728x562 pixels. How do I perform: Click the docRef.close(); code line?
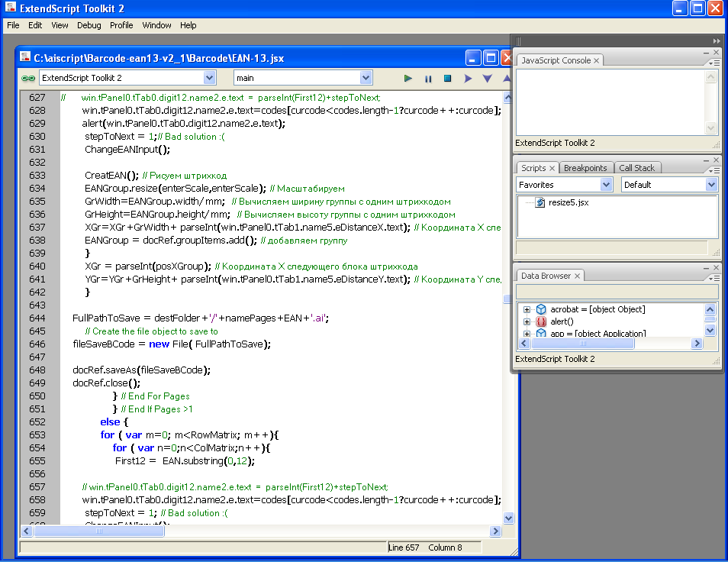point(106,383)
